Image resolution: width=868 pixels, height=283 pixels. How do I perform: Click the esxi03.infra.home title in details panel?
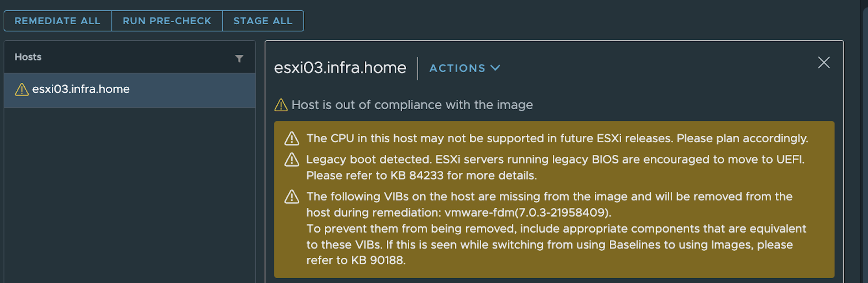click(x=340, y=68)
